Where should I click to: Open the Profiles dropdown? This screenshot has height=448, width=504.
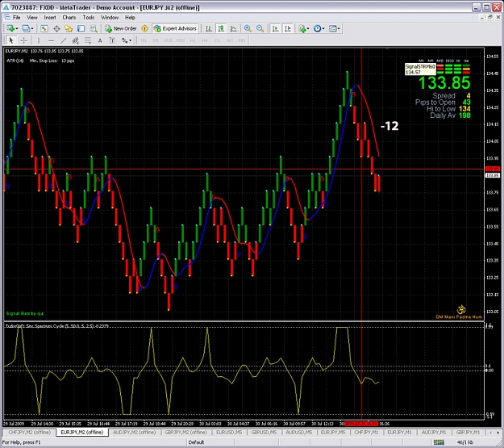27,28
